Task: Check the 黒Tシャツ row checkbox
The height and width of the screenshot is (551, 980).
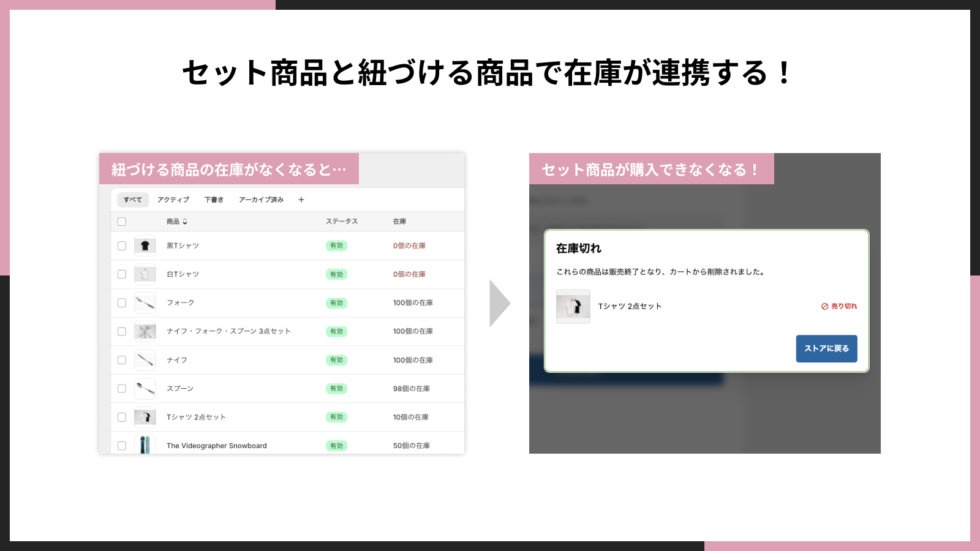Action: [x=121, y=246]
